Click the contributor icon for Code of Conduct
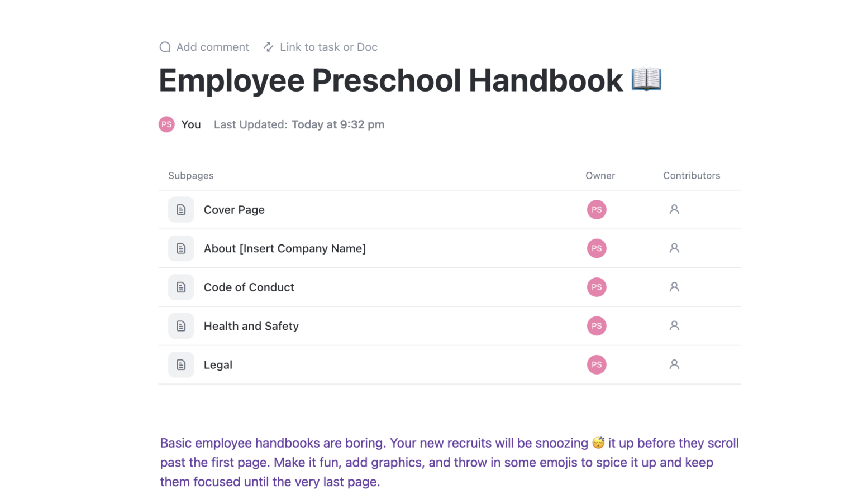Image resolution: width=858 pixels, height=504 pixels. (x=674, y=287)
